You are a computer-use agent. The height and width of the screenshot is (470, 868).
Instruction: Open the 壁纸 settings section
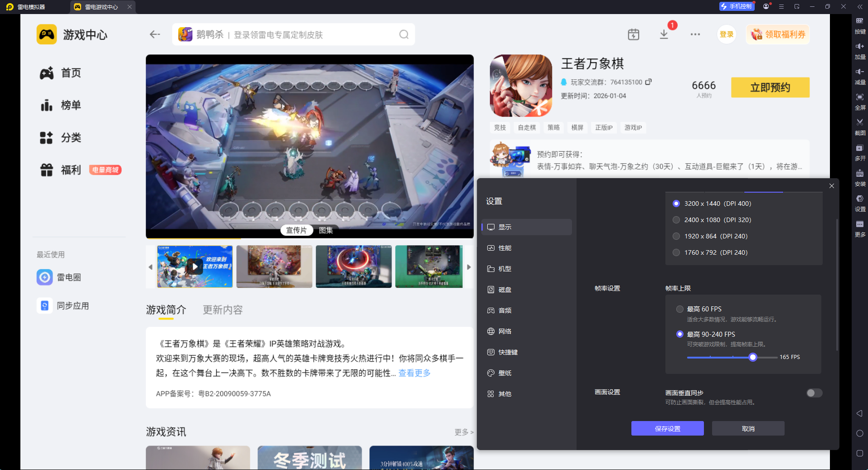coord(527,373)
